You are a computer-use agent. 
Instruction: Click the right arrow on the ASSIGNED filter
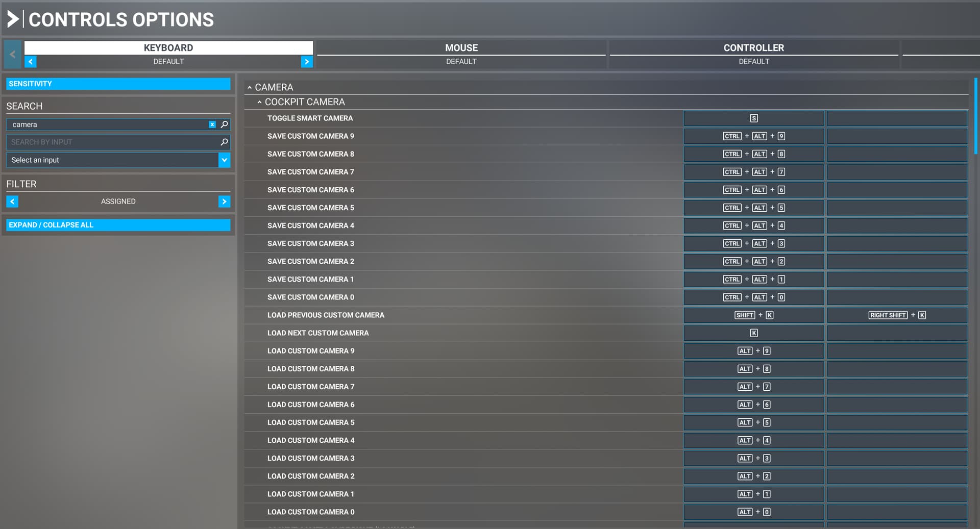pos(224,201)
